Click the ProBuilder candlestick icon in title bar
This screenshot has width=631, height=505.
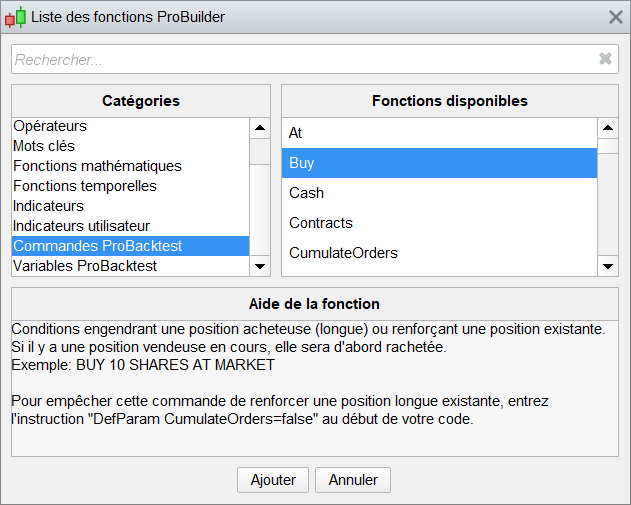click(15, 17)
